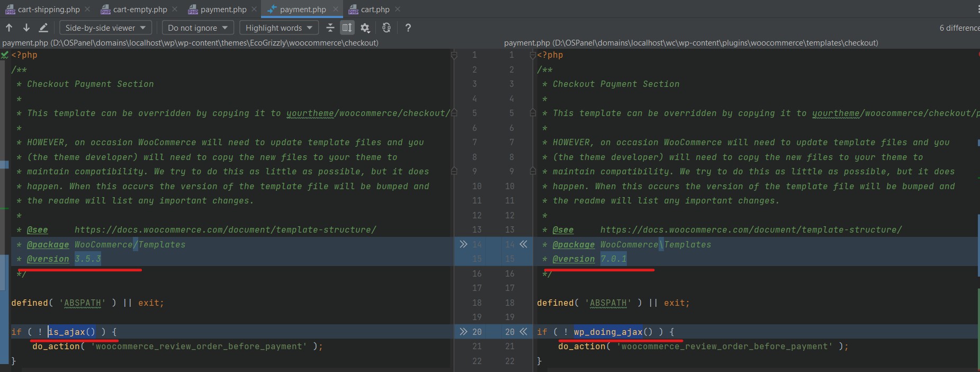Viewport: 980px width, 372px height.
Task: Collapse right pane fold marker at line 1
Action: 533,55
